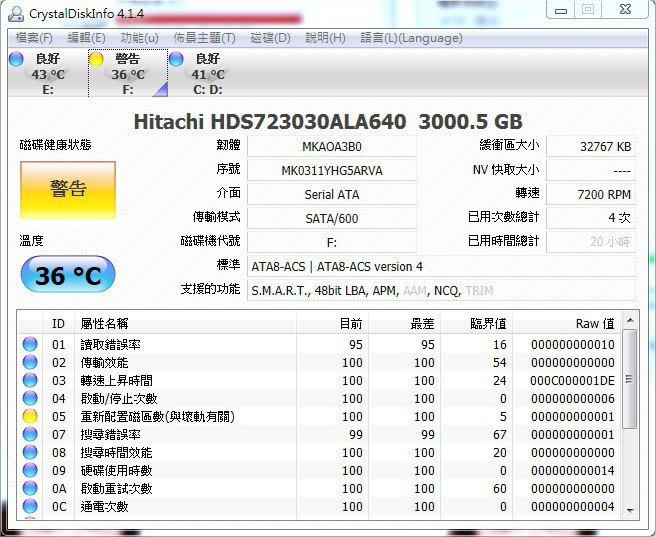Click the firmware field MKAOA3B0
Image resolution: width=656 pixels, height=537 pixels.
332,146
